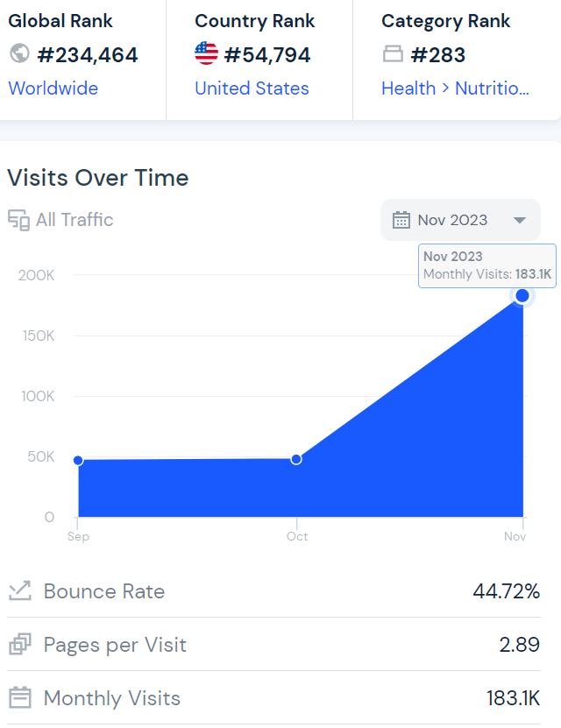Click the globe icon beside Global Rank

click(19, 54)
